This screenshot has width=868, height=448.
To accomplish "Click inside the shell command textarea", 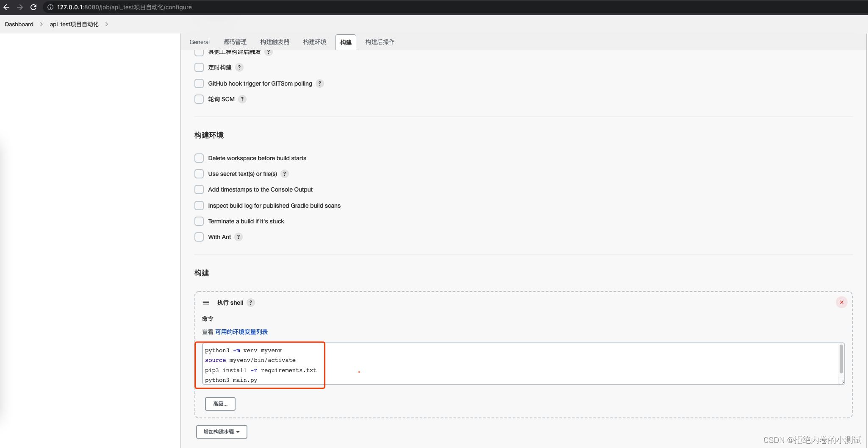I will [x=523, y=364].
